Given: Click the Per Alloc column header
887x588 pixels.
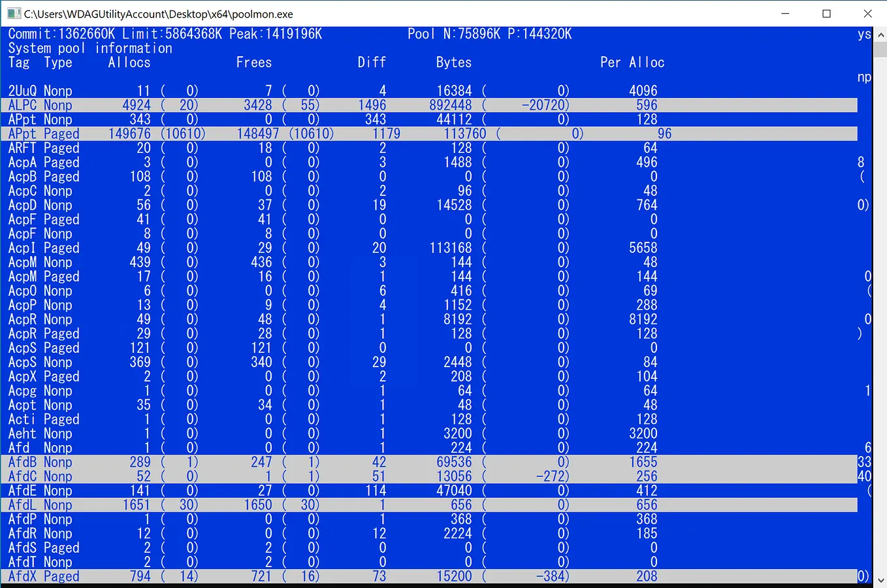Looking at the screenshot, I should tap(632, 62).
